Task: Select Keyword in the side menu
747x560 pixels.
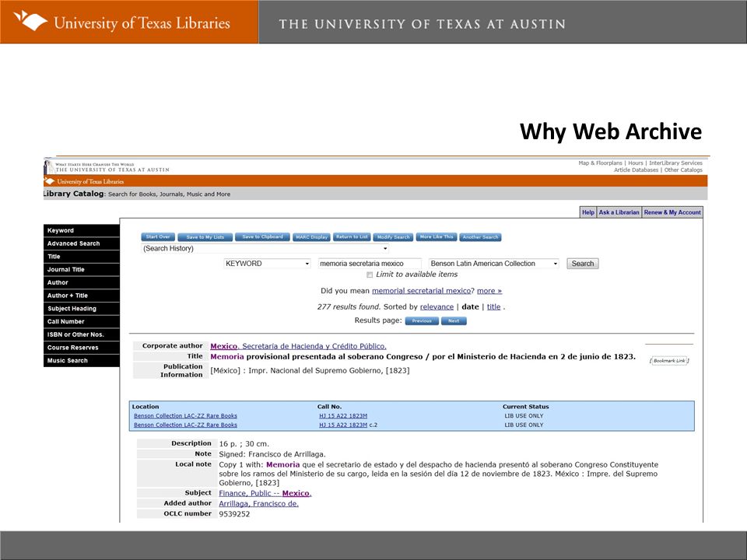Action: click(82, 230)
